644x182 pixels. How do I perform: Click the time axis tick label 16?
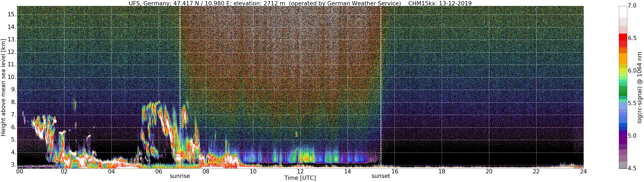coord(395,172)
